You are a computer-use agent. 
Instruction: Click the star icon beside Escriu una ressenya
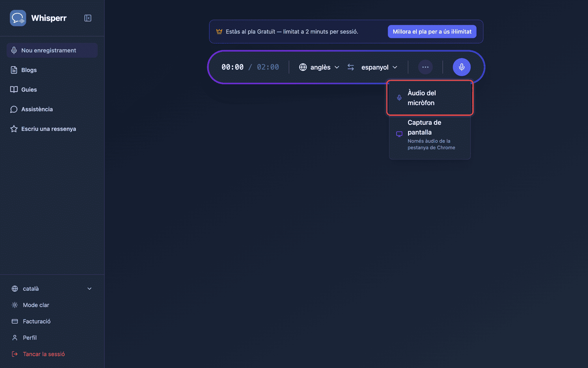[x=14, y=129]
